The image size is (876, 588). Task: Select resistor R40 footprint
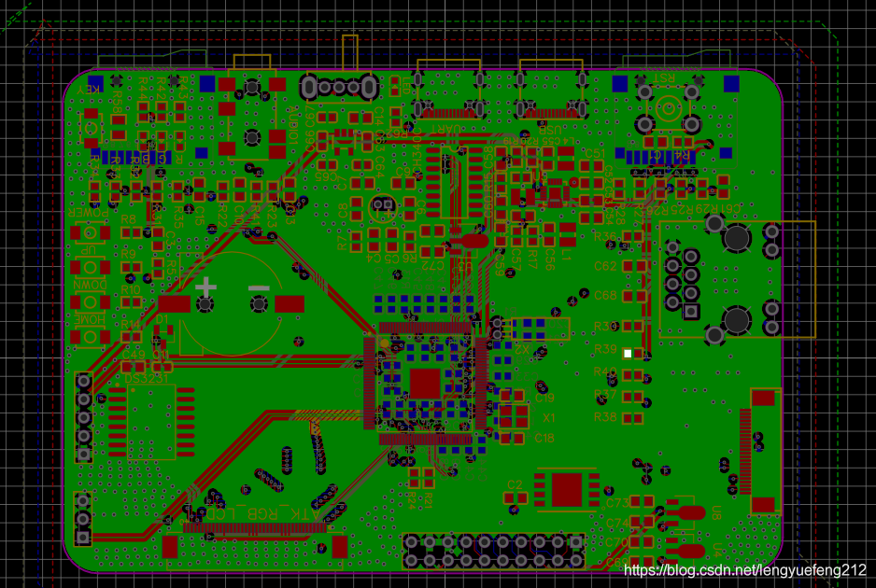[x=633, y=374]
